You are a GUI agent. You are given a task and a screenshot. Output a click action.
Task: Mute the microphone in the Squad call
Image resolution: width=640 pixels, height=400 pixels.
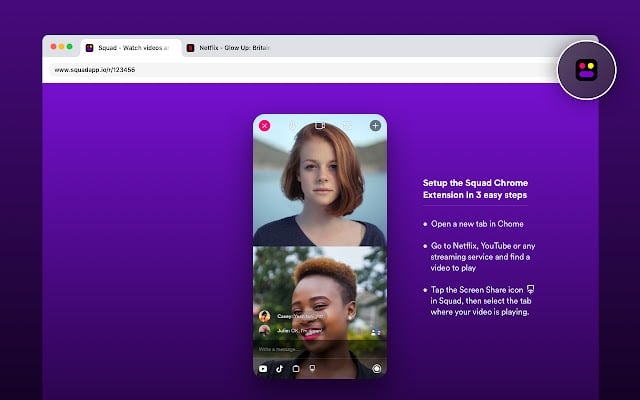292,126
